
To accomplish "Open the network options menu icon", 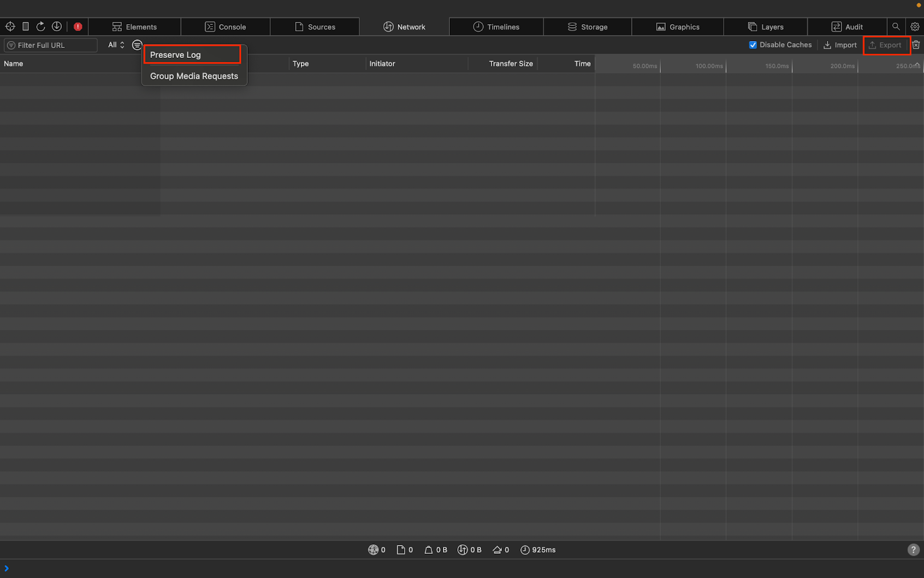I will point(137,45).
